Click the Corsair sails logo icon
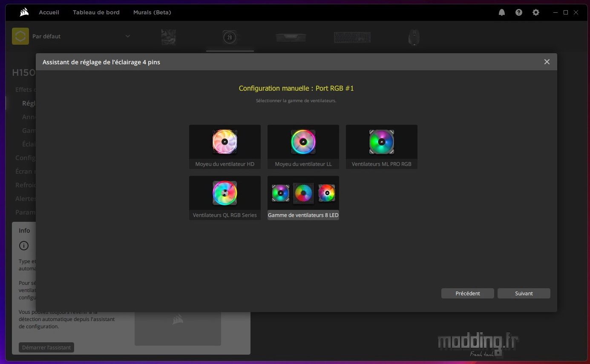 tap(24, 12)
